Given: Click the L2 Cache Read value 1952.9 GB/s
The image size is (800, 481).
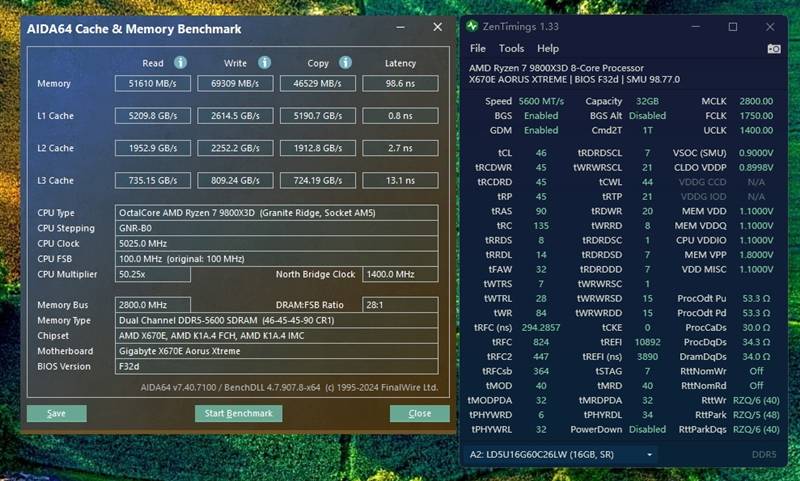Looking at the screenshot, I should coord(153,148).
